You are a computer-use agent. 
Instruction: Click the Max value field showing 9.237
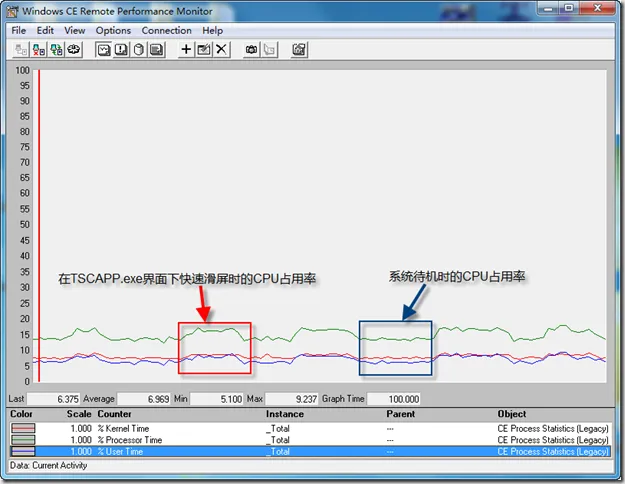pyautogui.click(x=292, y=399)
